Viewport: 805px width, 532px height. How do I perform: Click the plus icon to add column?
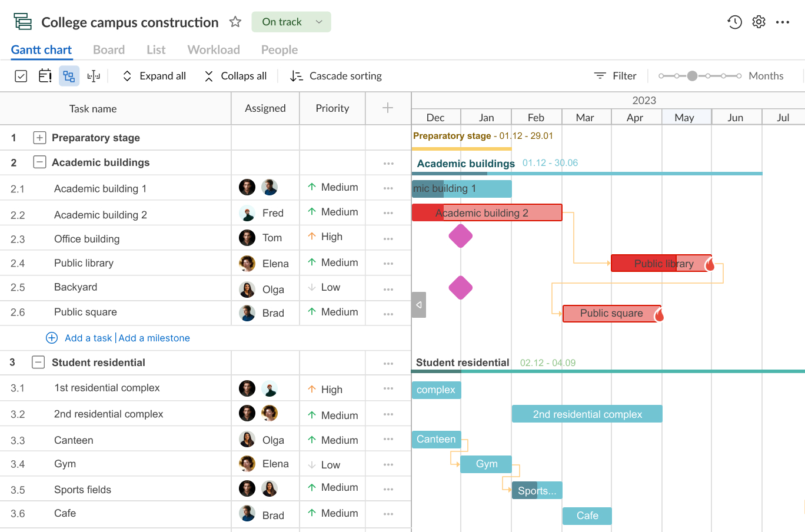point(388,108)
